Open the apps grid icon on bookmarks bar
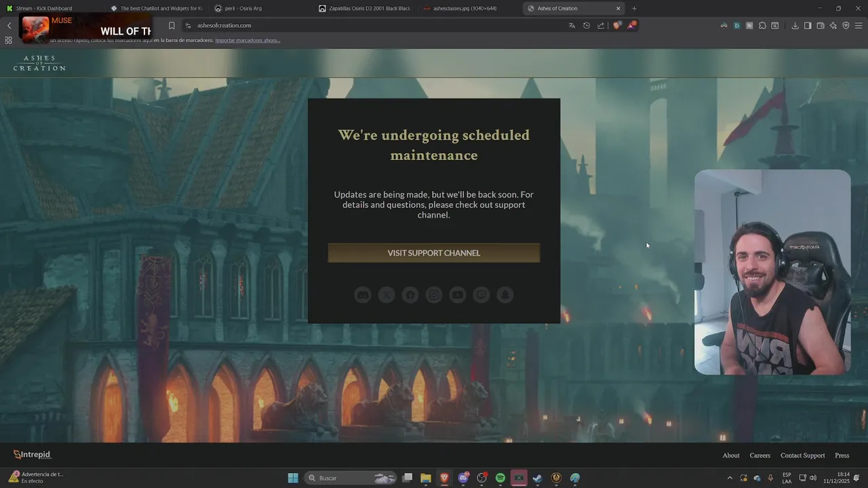 (x=8, y=40)
